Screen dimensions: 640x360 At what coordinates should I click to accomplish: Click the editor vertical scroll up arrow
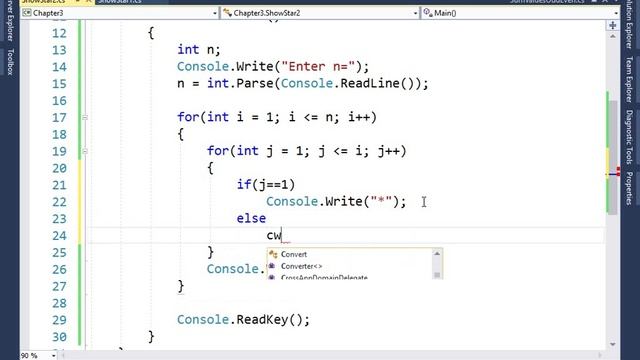pos(613,36)
